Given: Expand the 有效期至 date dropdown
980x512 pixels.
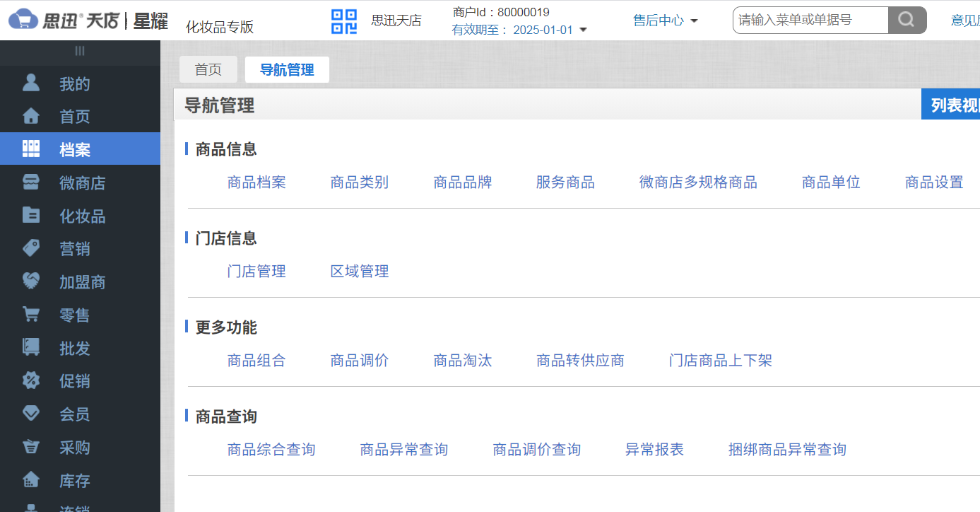Looking at the screenshot, I should 584,30.
